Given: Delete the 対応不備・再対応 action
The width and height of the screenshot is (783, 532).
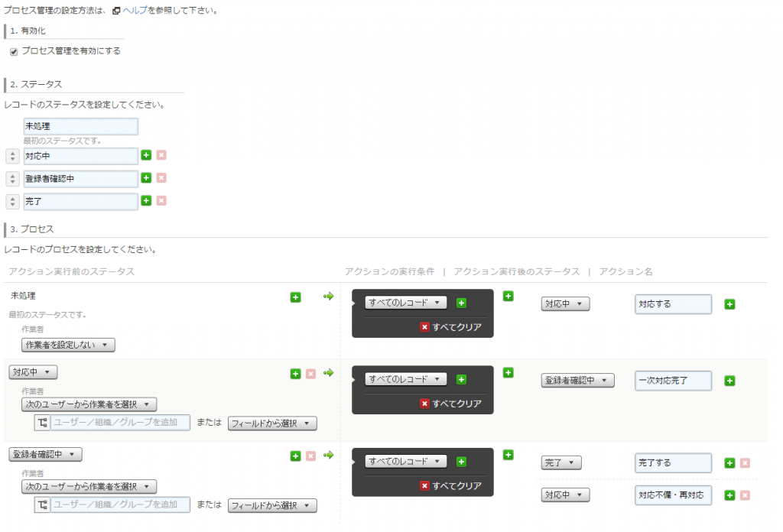Looking at the screenshot, I should click(745, 495).
